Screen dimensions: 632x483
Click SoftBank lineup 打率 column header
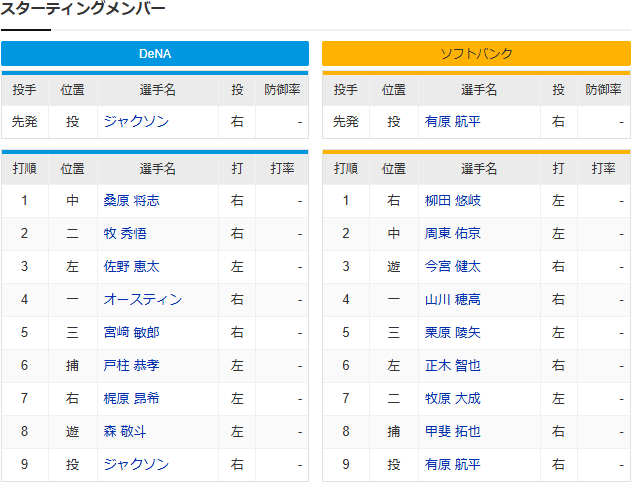603,169
